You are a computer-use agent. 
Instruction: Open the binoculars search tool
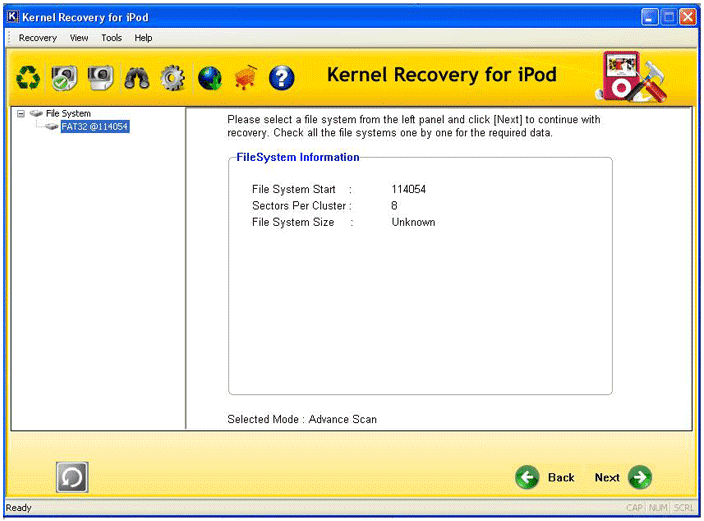point(137,78)
